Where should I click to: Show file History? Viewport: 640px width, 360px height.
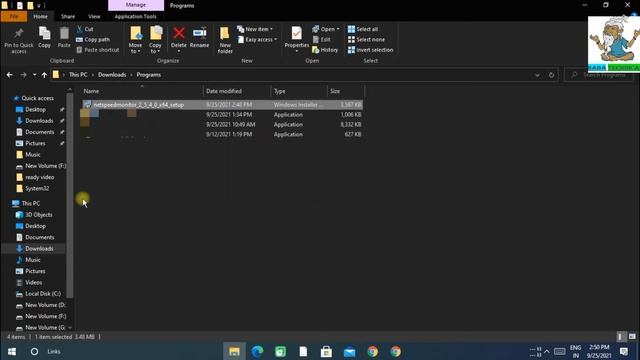(x=325, y=50)
